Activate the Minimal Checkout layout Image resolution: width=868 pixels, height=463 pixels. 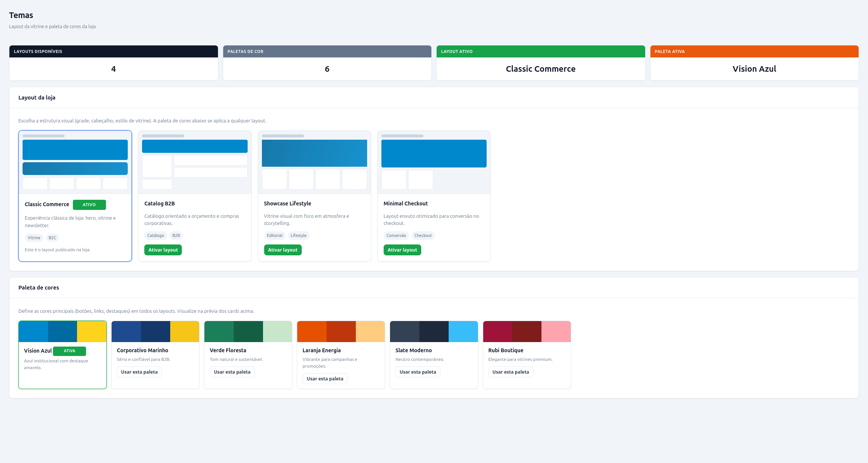[x=402, y=250]
